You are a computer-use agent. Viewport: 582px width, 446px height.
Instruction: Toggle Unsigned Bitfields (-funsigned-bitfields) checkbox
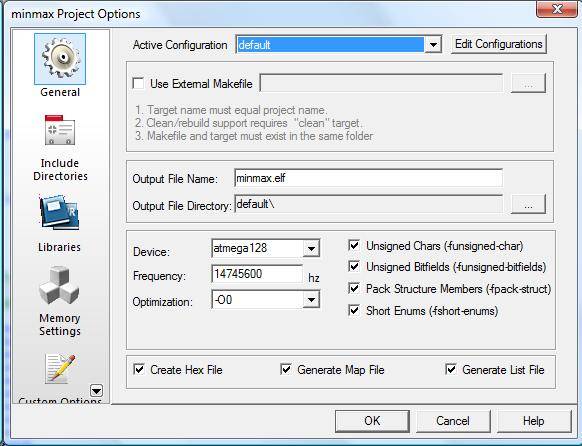tap(354, 266)
